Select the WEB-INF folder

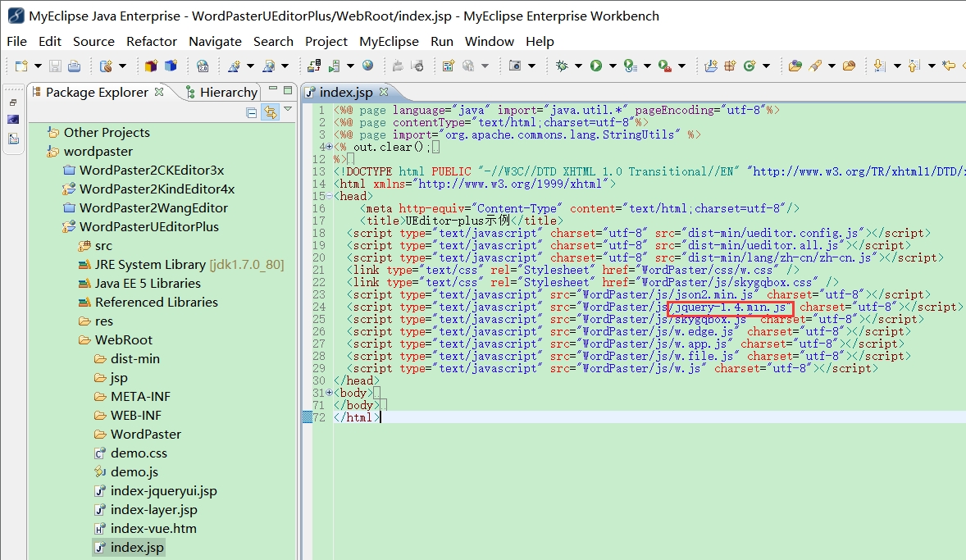click(135, 415)
